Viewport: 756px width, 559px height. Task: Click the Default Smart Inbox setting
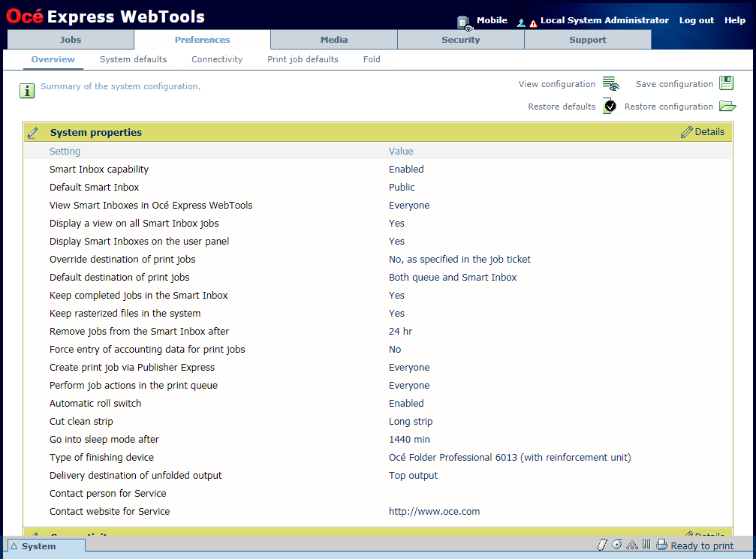click(x=94, y=187)
